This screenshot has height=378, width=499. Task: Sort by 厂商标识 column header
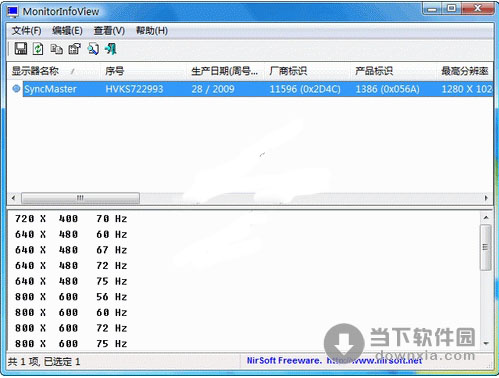click(x=308, y=71)
